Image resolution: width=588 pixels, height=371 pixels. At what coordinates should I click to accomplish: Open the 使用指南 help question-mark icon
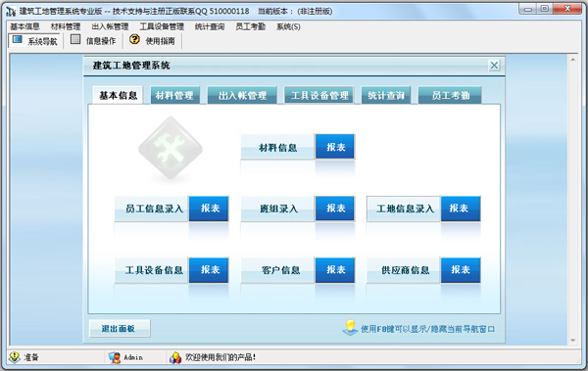tap(134, 39)
